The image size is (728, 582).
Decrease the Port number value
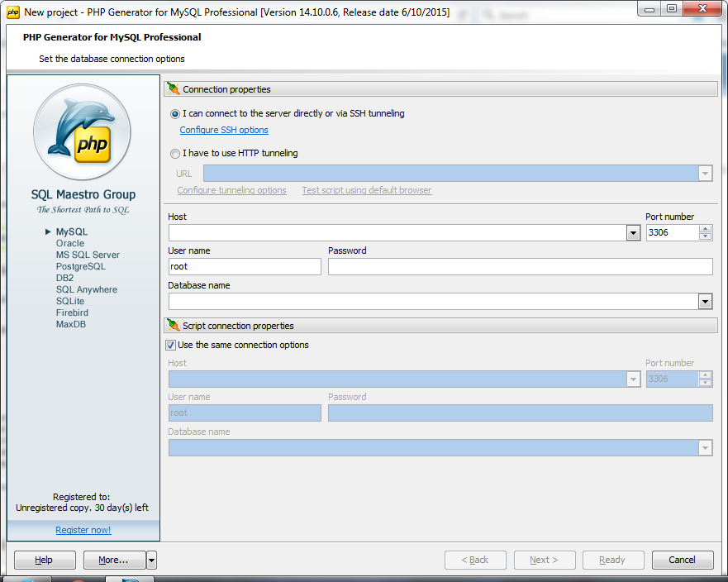pos(705,236)
